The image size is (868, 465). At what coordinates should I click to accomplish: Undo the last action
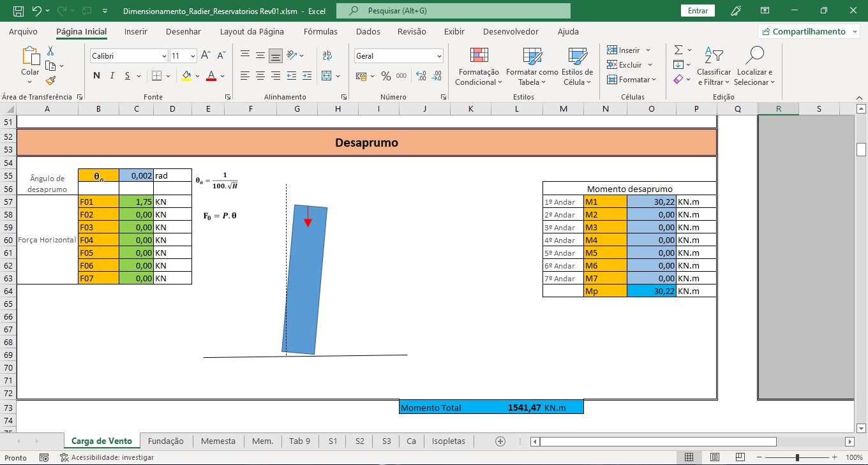pyautogui.click(x=37, y=11)
